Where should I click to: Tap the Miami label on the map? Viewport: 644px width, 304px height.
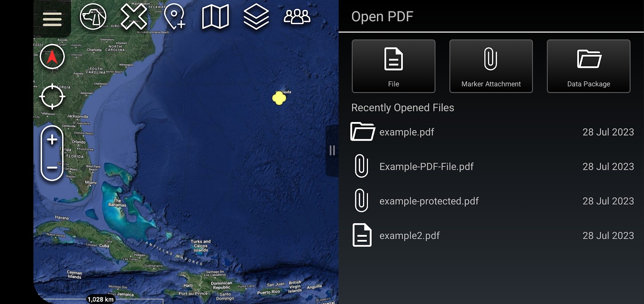(90, 182)
